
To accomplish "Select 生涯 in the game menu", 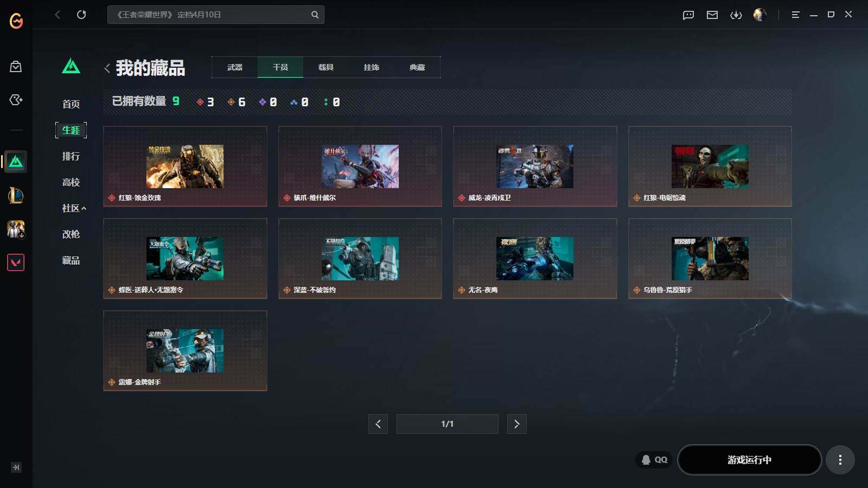I will (71, 130).
